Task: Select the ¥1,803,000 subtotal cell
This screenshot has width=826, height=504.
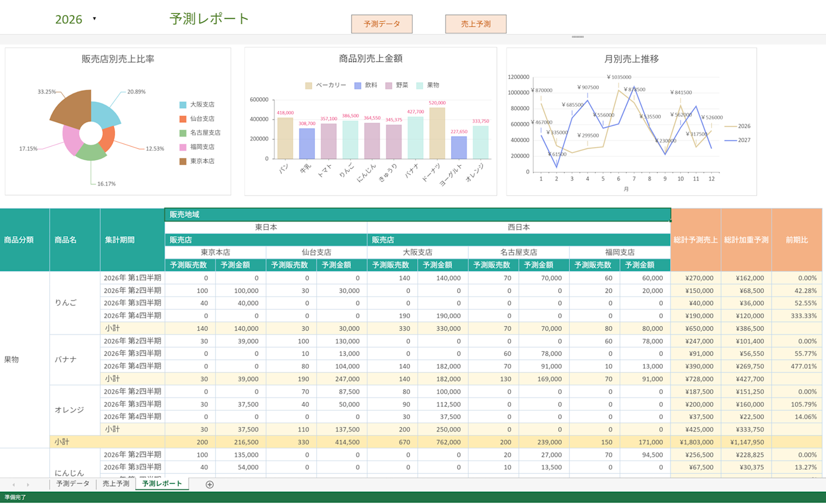Action: click(696, 442)
